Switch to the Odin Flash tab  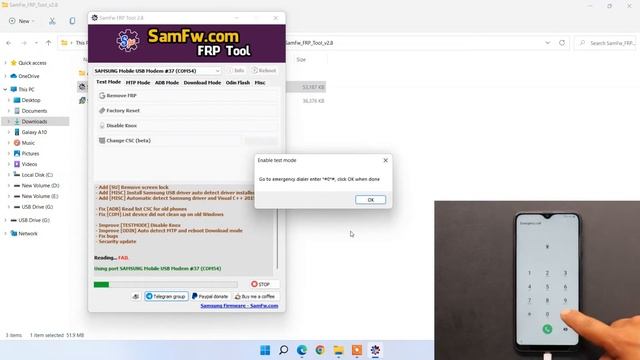[238, 82]
